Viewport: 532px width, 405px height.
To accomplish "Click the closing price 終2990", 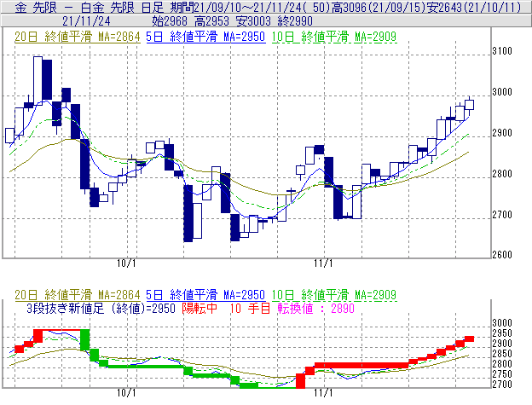I will 295,21.
